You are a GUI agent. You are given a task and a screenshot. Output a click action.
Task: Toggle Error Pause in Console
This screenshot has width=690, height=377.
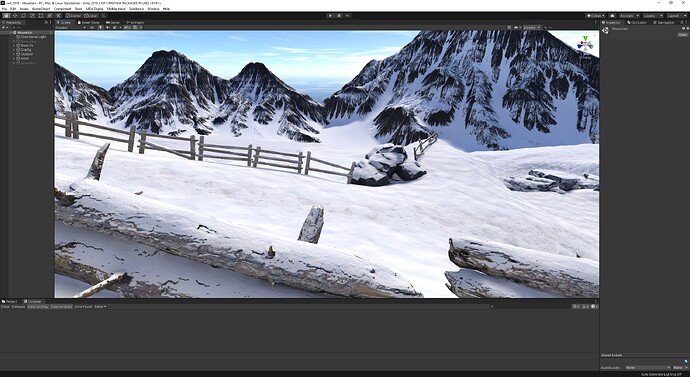coord(84,306)
